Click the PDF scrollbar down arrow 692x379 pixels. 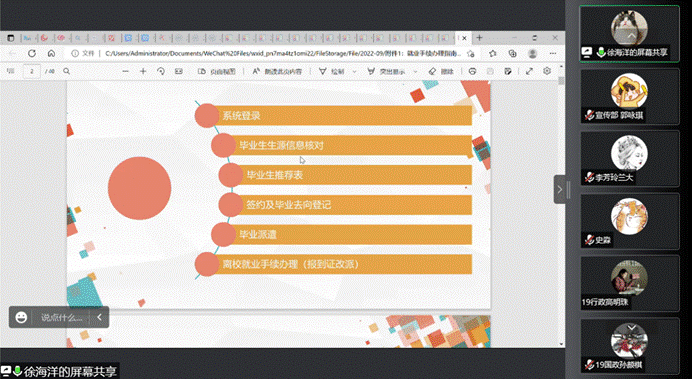click(561, 344)
